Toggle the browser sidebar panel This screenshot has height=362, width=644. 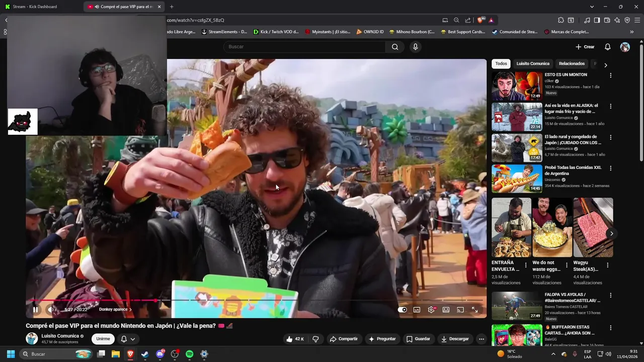(597, 20)
